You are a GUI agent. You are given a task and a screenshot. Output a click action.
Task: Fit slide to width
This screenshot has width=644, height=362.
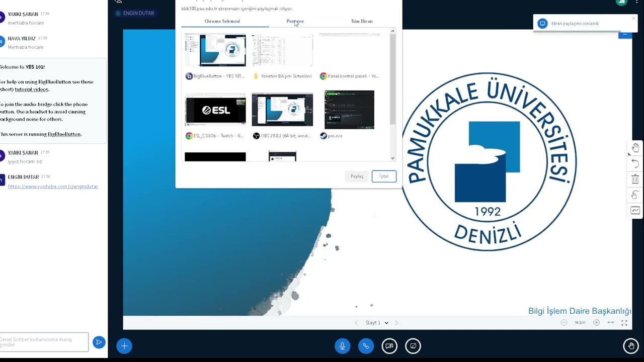610,323
